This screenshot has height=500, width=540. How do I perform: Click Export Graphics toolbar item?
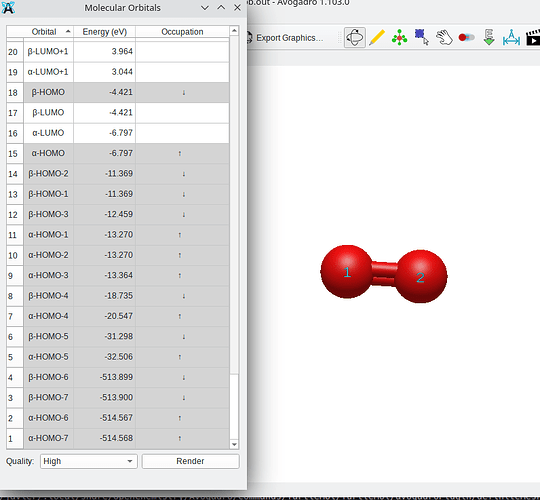click(x=285, y=38)
